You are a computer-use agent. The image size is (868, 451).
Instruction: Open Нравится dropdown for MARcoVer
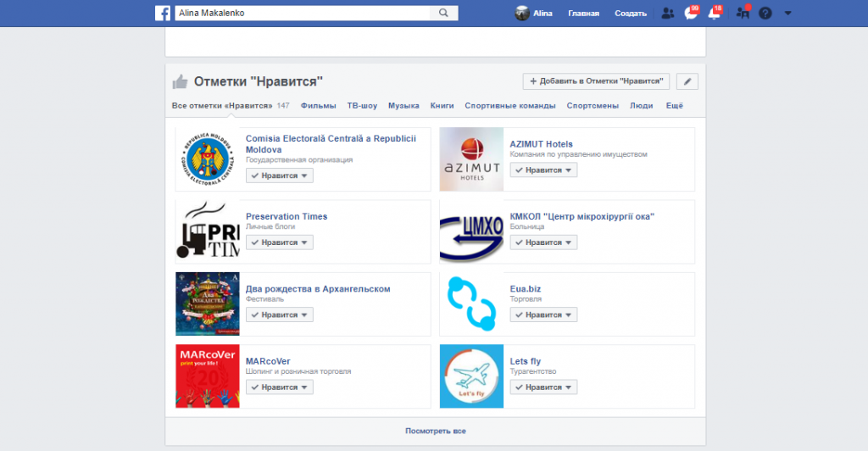tap(279, 387)
